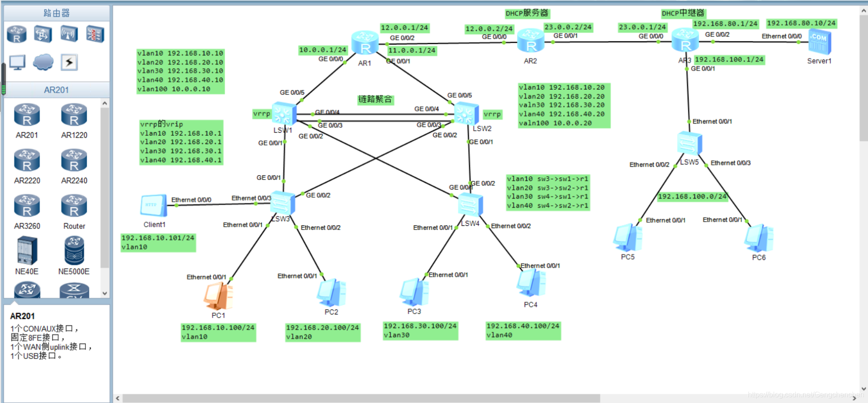Select PC1 in the topology
The width and height of the screenshot is (868, 403).
(x=218, y=296)
